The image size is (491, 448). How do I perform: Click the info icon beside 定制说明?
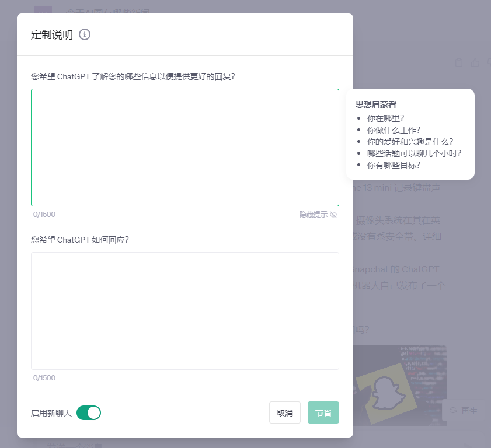click(x=85, y=34)
